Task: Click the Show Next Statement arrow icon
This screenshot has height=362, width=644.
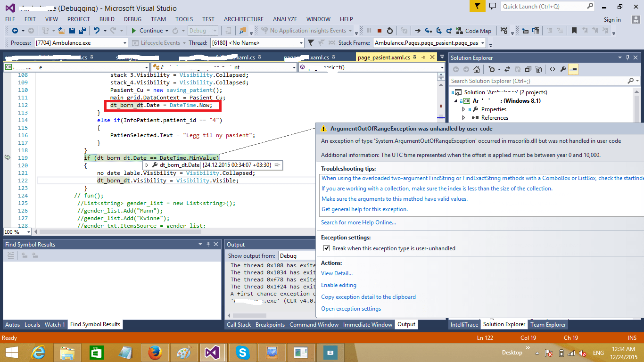Action: (418, 31)
